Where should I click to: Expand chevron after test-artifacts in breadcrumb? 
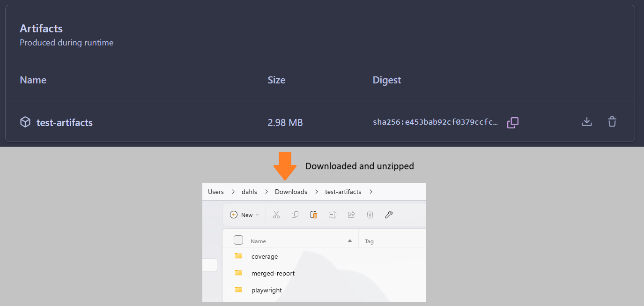(370, 192)
